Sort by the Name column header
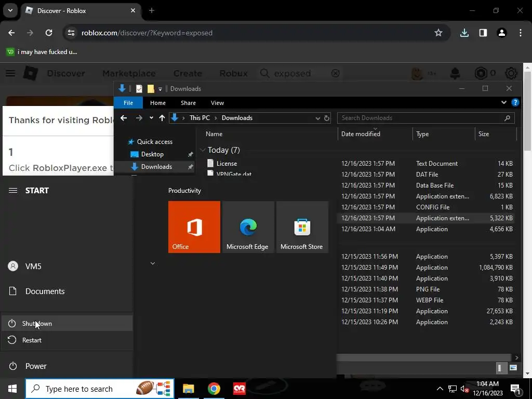The image size is (532, 399). click(x=214, y=134)
